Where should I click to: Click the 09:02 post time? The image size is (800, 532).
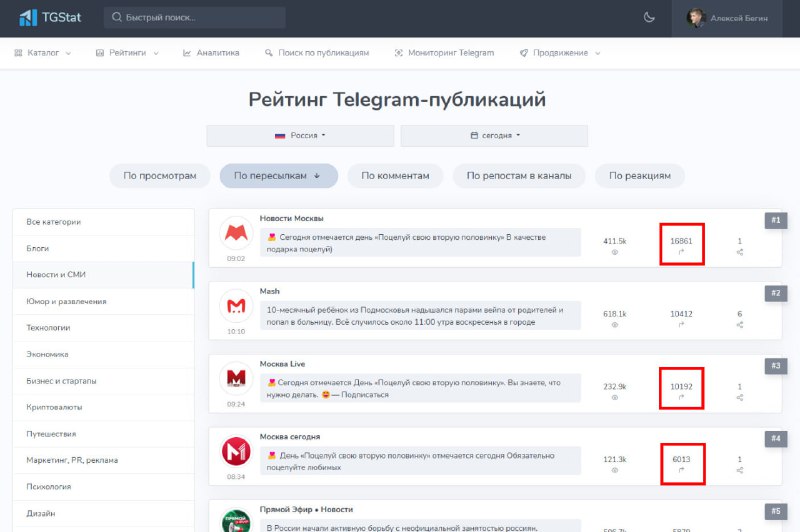(x=236, y=259)
